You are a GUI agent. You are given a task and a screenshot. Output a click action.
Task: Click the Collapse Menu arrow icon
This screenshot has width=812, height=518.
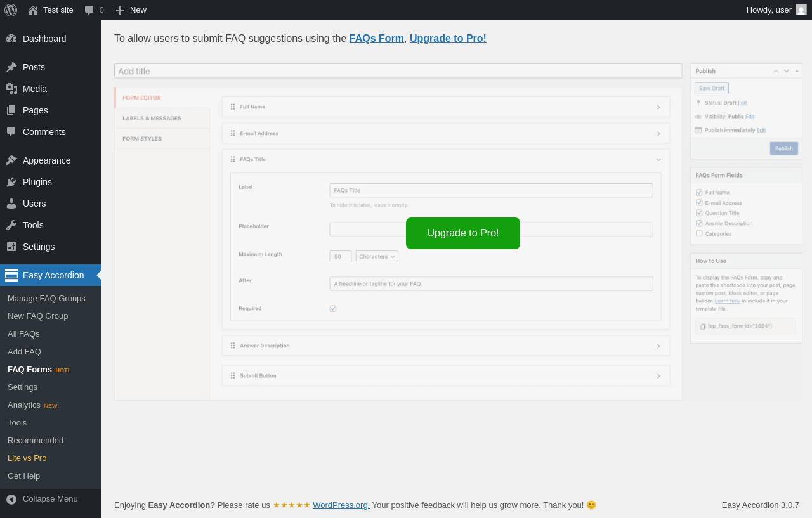(x=11, y=500)
